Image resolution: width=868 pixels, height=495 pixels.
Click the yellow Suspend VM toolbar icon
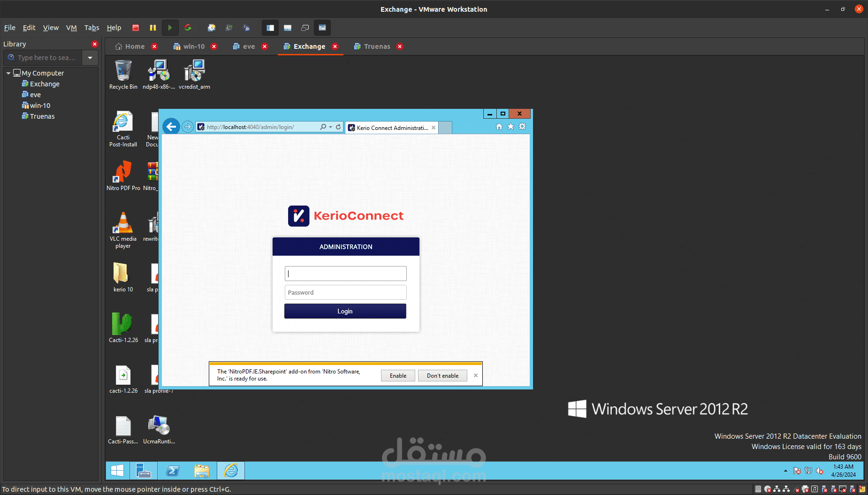click(x=153, y=28)
